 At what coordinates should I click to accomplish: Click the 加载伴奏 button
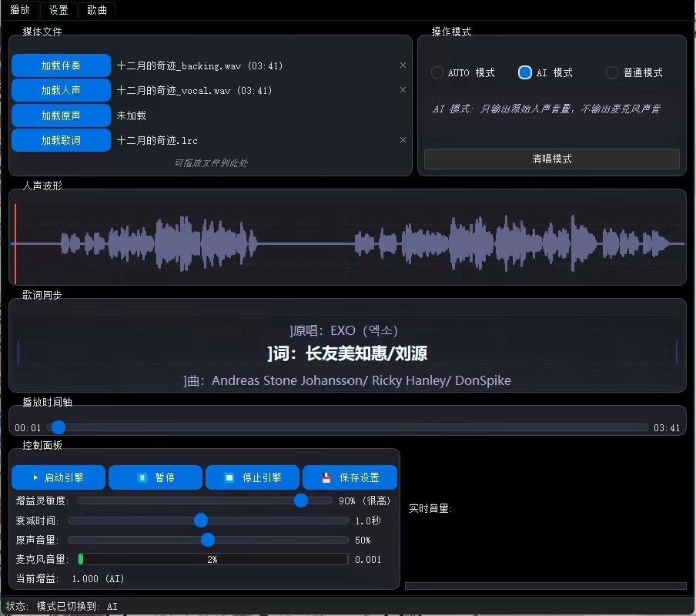point(61,65)
